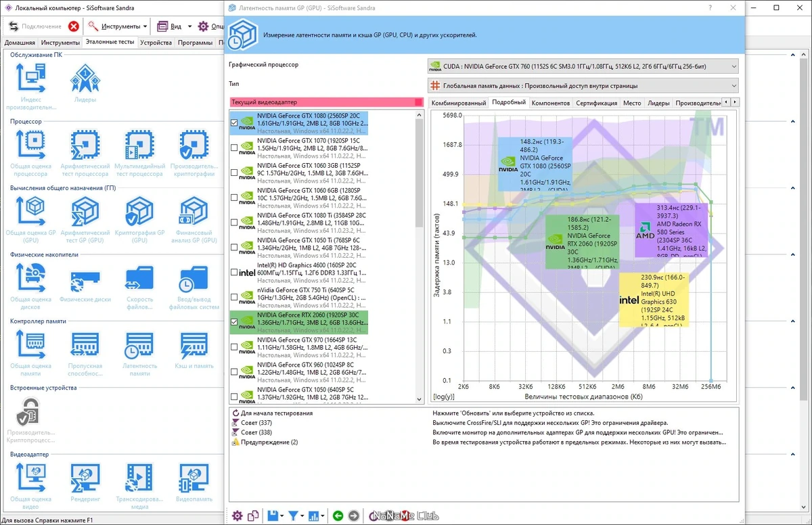The width and height of the screenshot is (812, 525).
Task: Switch to the Домашняя tab
Action: click(20, 43)
